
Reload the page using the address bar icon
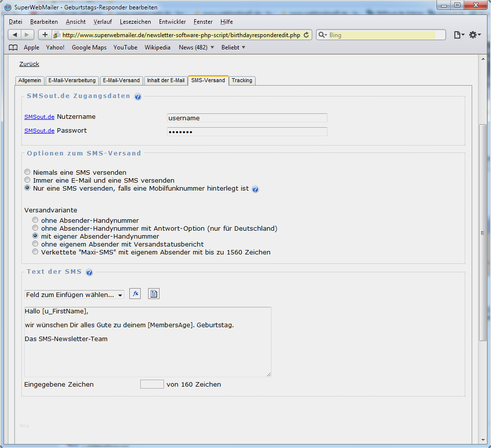(306, 35)
